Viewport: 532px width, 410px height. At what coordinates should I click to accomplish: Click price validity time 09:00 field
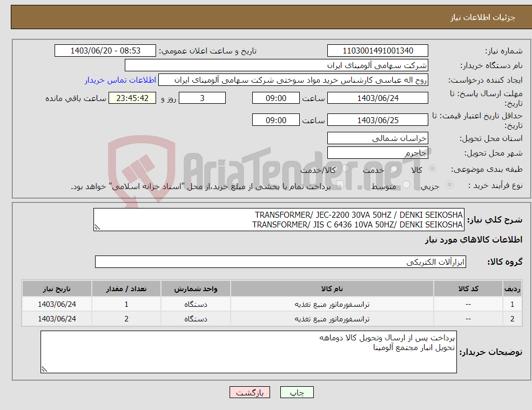click(276, 120)
